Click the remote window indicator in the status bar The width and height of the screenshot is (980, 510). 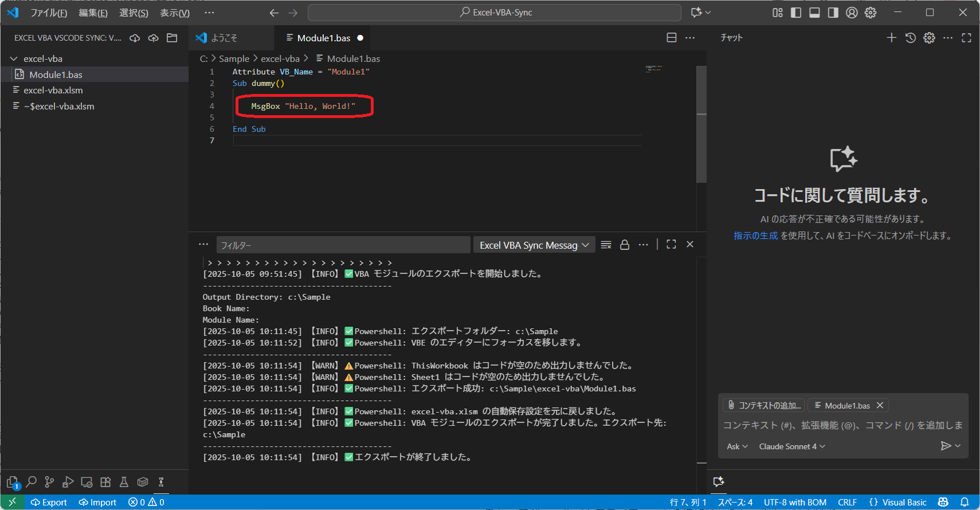pos(12,502)
